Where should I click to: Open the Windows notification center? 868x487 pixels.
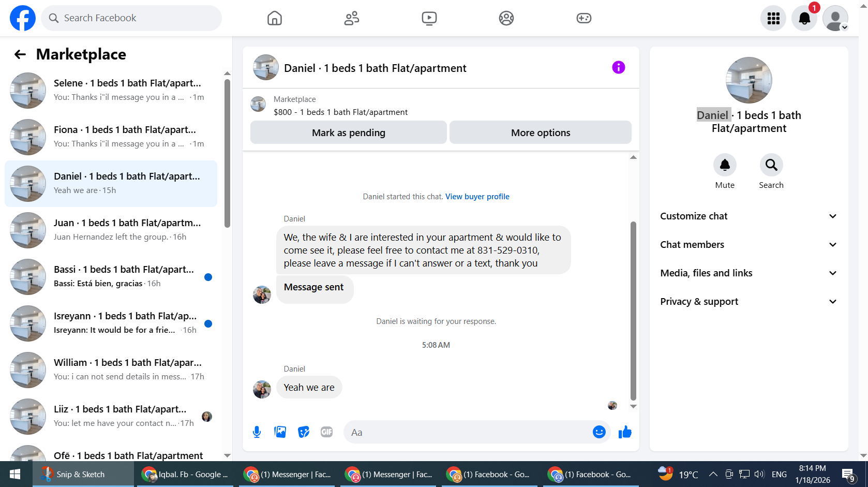pyautogui.click(x=848, y=474)
